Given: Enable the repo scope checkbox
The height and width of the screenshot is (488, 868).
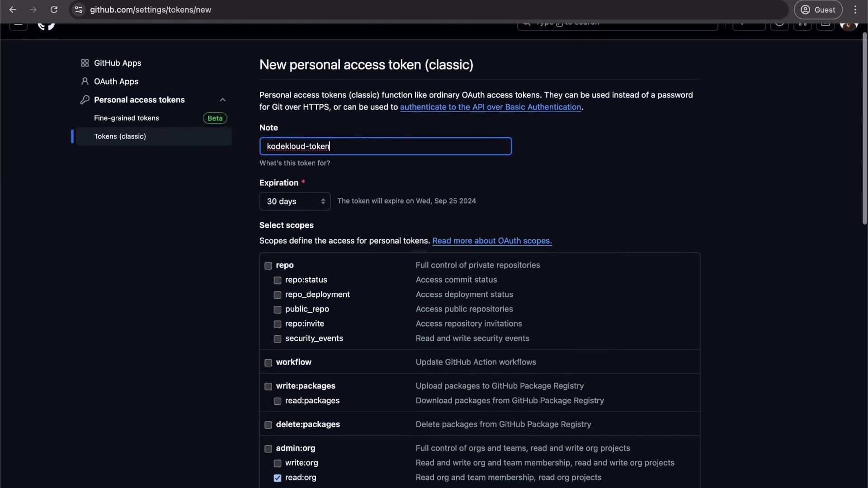Looking at the screenshot, I should (269, 266).
